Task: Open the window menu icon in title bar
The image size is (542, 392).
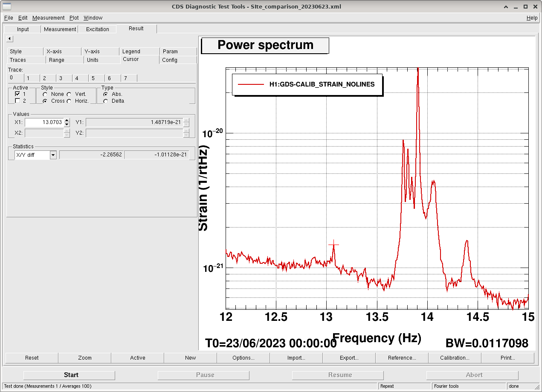Action: [x=7, y=6]
